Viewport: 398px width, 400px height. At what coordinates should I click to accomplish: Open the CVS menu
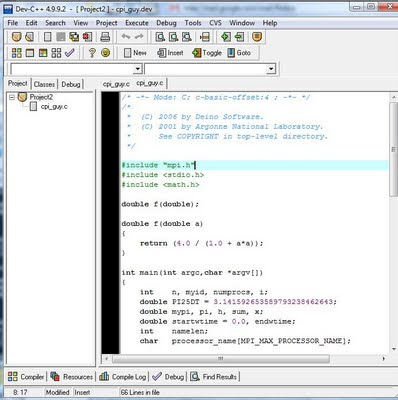(215, 23)
